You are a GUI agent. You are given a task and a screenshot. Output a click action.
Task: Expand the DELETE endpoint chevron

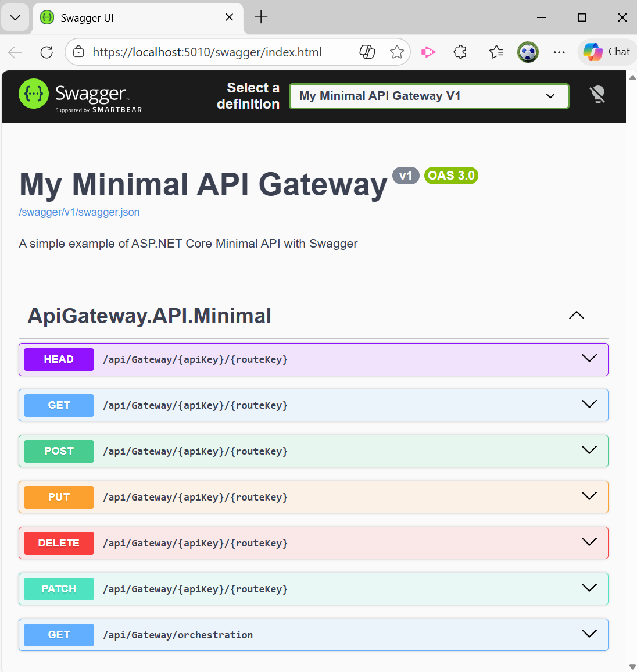click(x=589, y=542)
